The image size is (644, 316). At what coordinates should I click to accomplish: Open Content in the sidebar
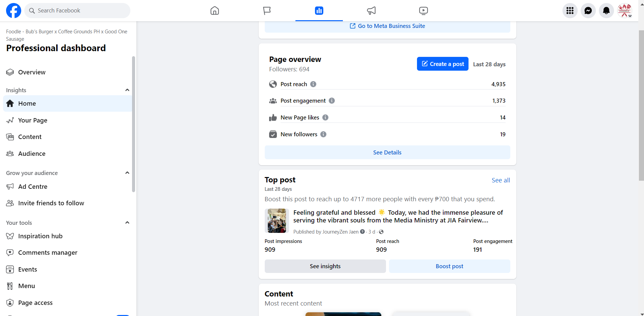pos(67,137)
